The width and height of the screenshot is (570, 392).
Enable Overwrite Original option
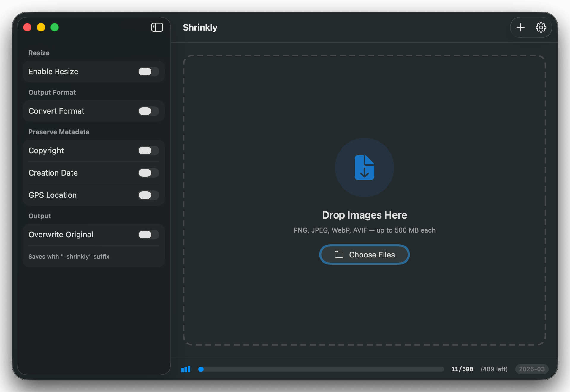click(148, 235)
